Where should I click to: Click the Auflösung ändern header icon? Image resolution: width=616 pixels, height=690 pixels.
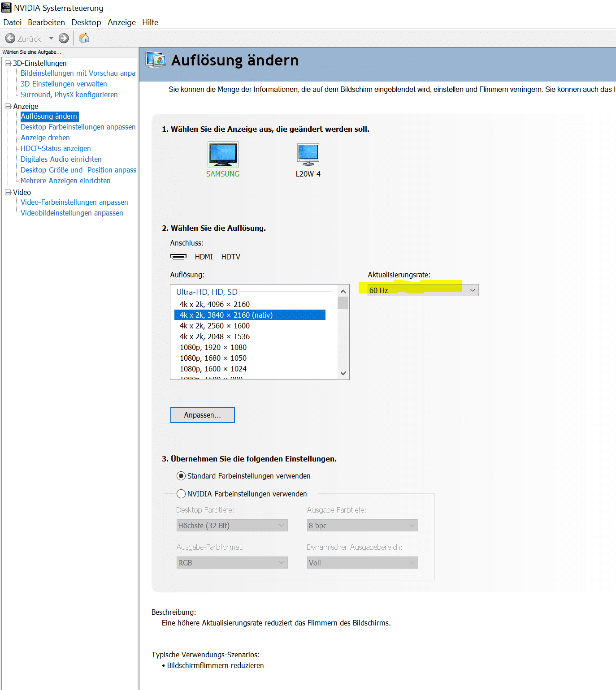click(x=156, y=60)
